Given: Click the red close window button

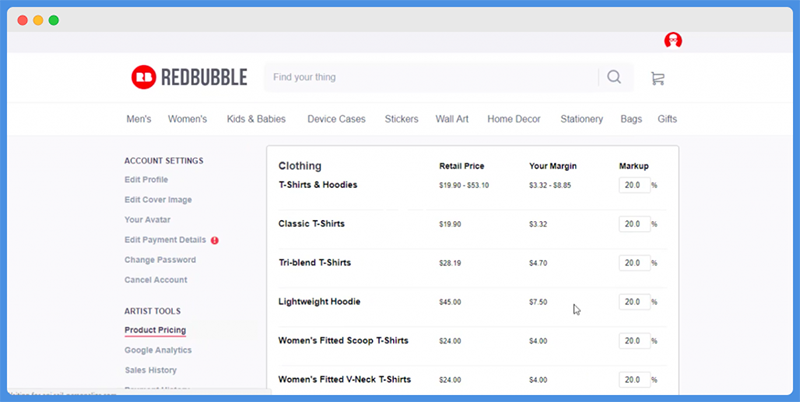Looking at the screenshot, I should [22, 20].
